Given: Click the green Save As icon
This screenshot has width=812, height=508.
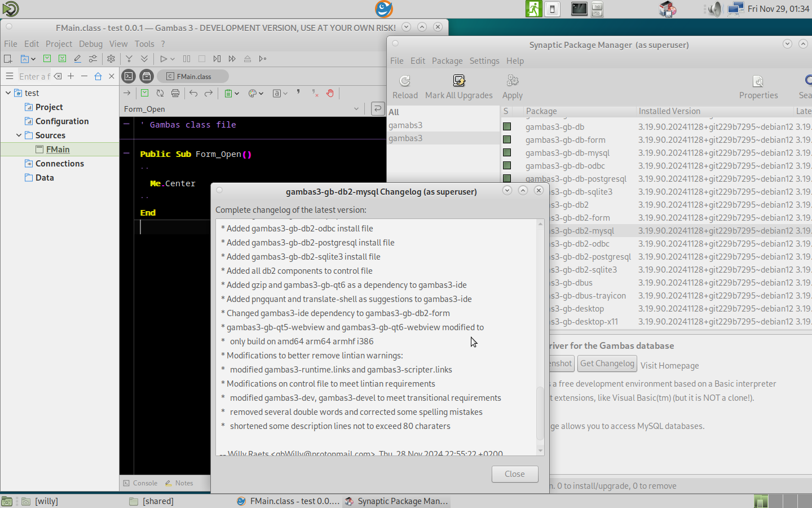Looking at the screenshot, I should tap(62, 59).
